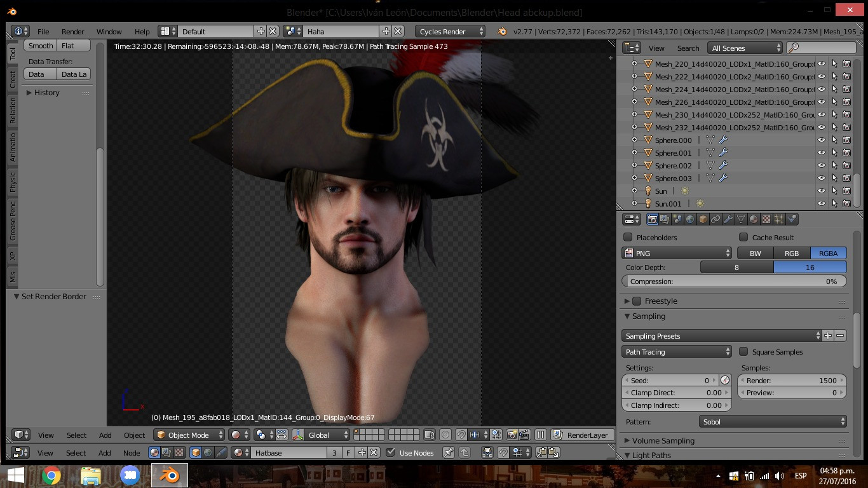Click the Flat shading button
The width and height of the screenshot is (868, 488).
click(x=74, y=46)
